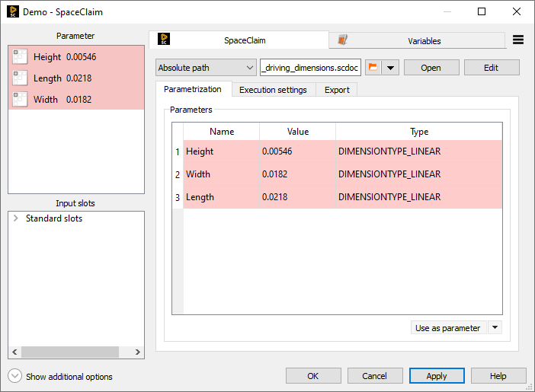Screen dimensions: 535x392
Task: Open the Absolute path combo box
Action: pos(206,68)
